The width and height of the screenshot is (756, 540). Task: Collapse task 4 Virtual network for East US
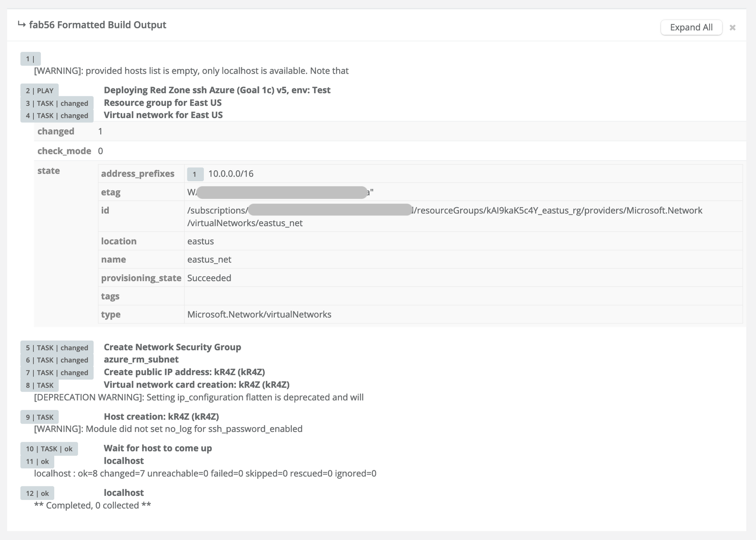tap(57, 116)
